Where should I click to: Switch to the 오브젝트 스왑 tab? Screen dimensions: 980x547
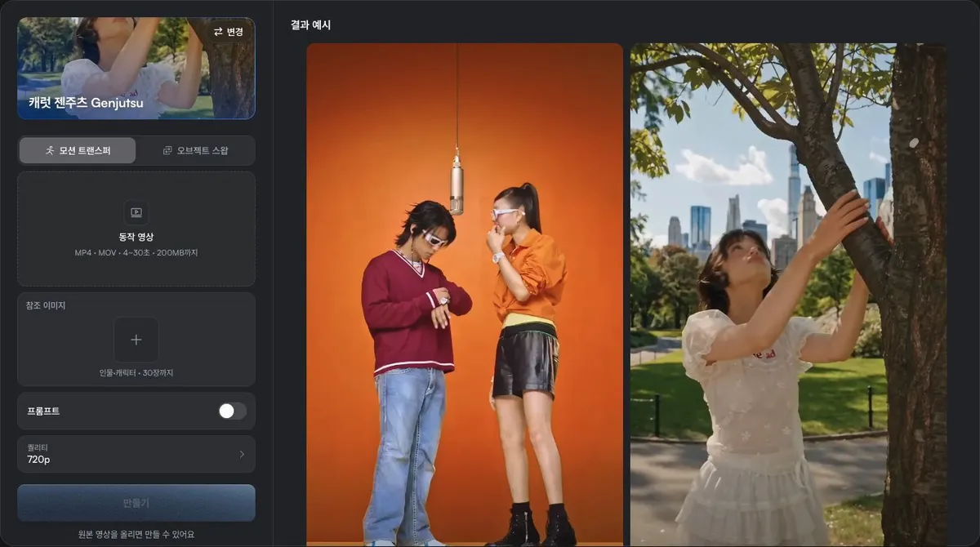[195, 150]
